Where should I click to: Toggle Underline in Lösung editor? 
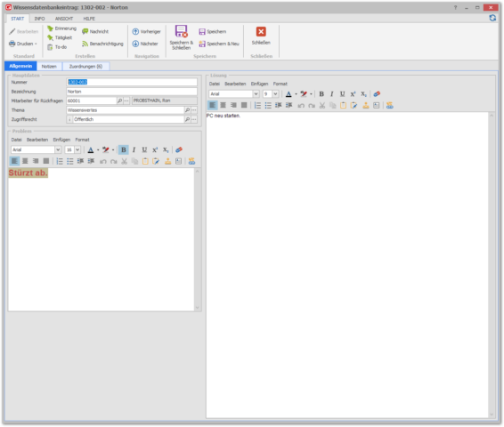coord(342,93)
